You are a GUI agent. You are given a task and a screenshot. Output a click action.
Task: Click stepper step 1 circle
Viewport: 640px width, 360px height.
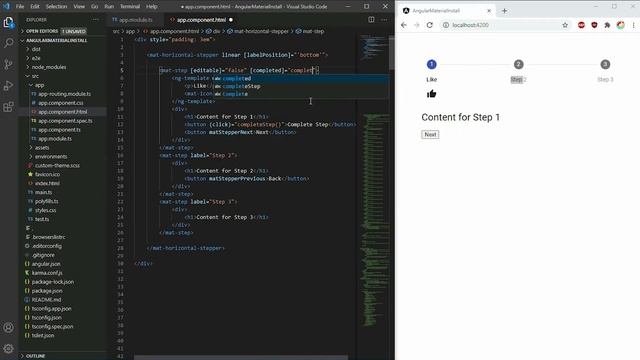[431, 64]
